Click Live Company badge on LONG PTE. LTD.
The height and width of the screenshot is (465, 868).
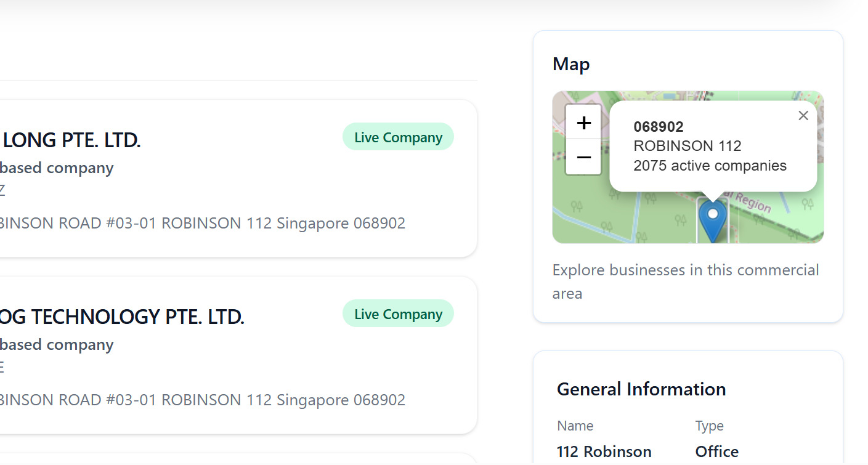pyautogui.click(x=398, y=137)
